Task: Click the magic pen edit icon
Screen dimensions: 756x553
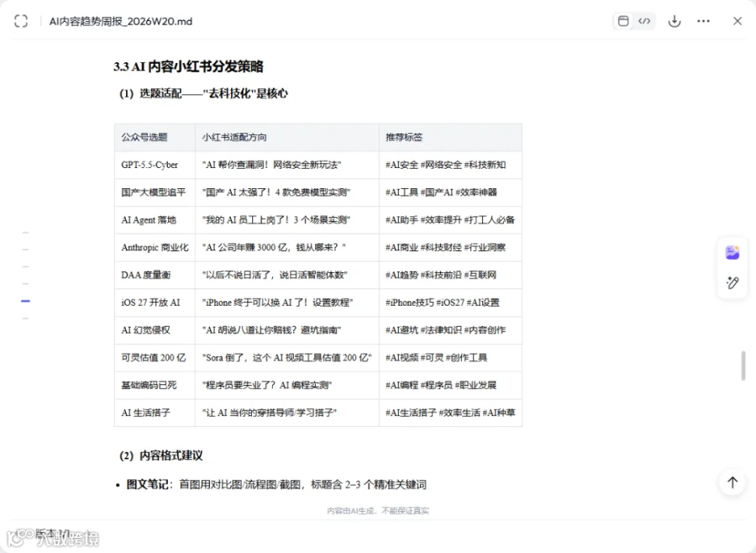Action: tap(732, 282)
